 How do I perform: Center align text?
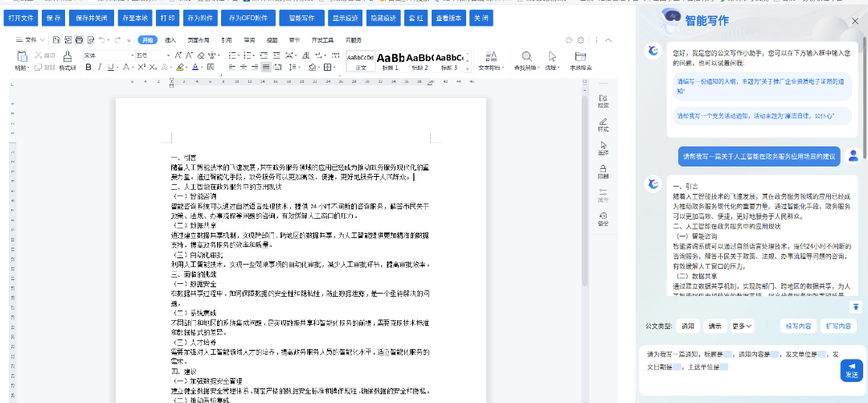(x=244, y=67)
